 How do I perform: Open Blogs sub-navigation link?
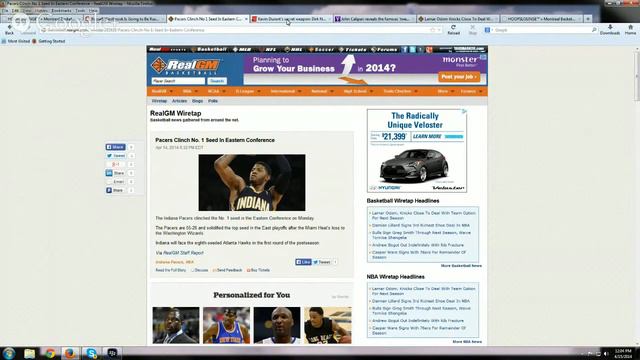click(x=198, y=101)
